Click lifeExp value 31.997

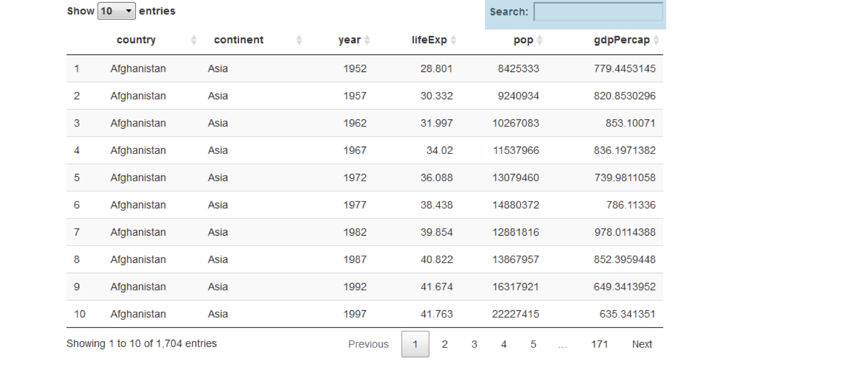point(436,123)
